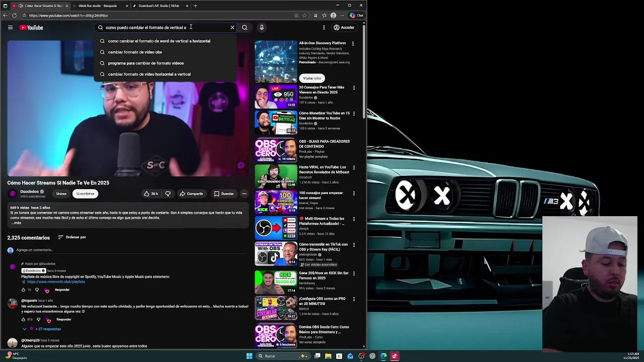Mute the tab using its speaker icon
The width and height of the screenshot is (644, 362).
coord(21,6)
